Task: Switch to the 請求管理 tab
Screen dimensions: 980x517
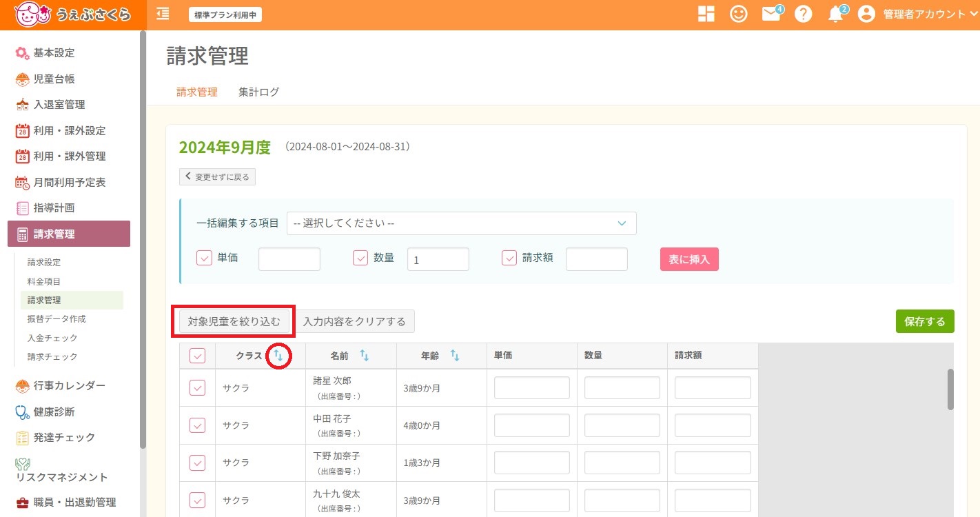Action: click(x=197, y=92)
